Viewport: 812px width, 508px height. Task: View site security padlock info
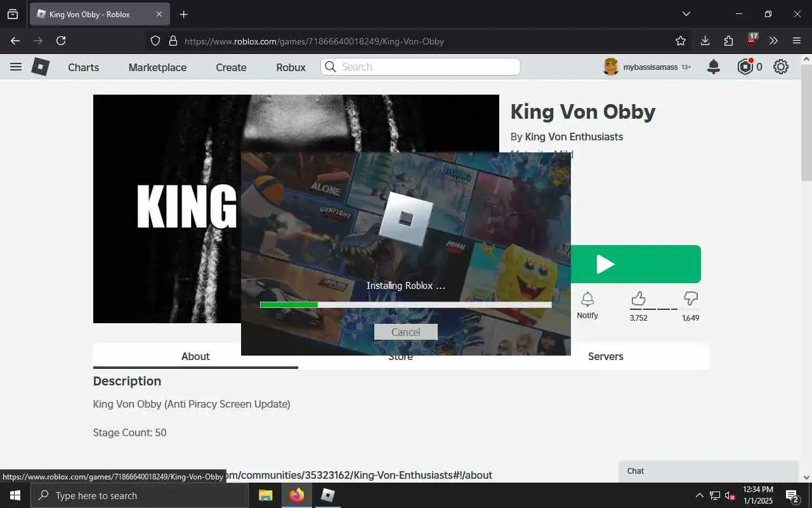point(173,41)
